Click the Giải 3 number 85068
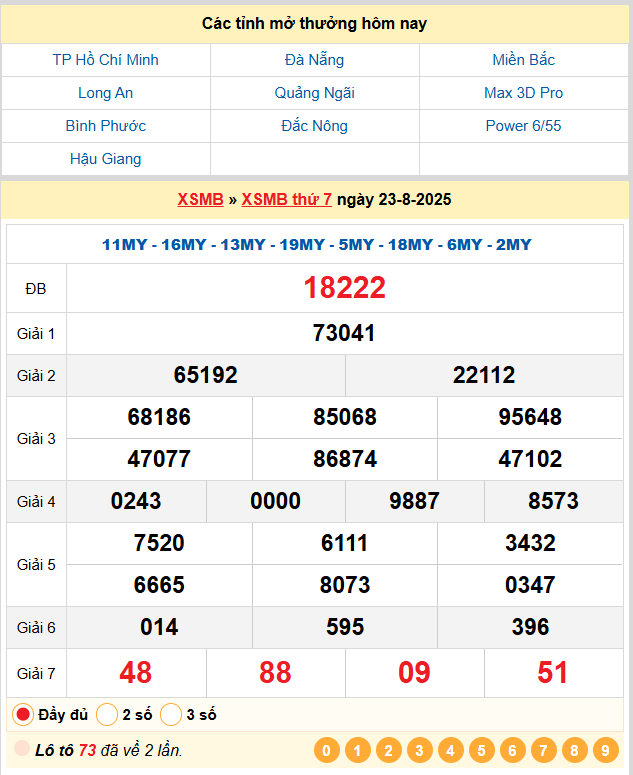Image resolution: width=633 pixels, height=775 pixels. click(x=344, y=417)
